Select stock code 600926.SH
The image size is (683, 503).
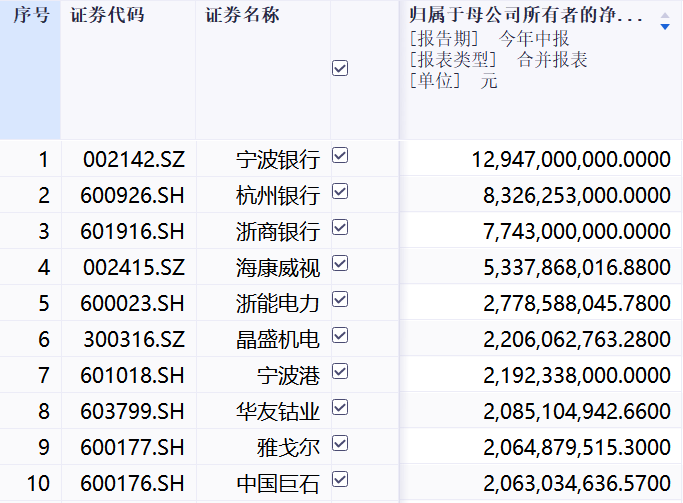(x=132, y=196)
